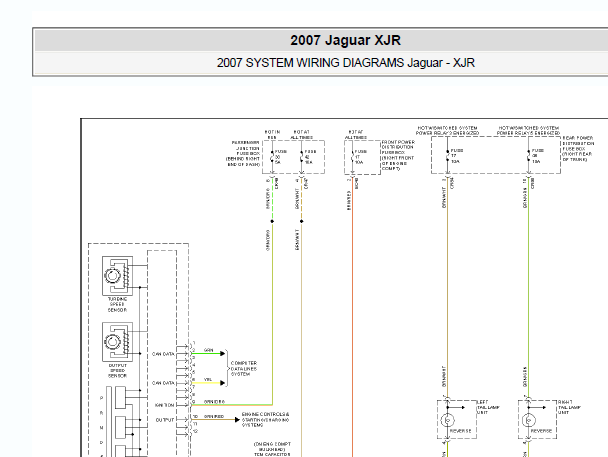608x457 pixels.
Task: Click the "ENGINE CONTROLS & STARTING/CHARGING SYSTEMS" reference text
Action: (x=266, y=420)
